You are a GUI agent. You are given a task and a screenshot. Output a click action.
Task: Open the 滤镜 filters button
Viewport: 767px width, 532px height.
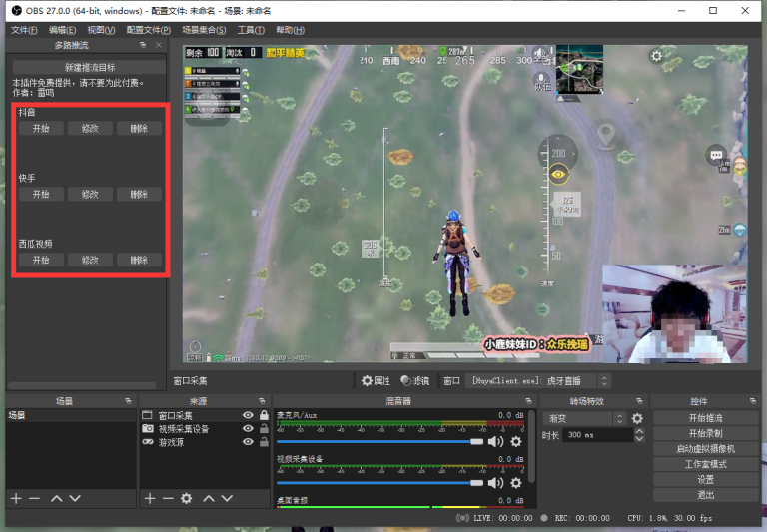pyautogui.click(x=414, y=381)
